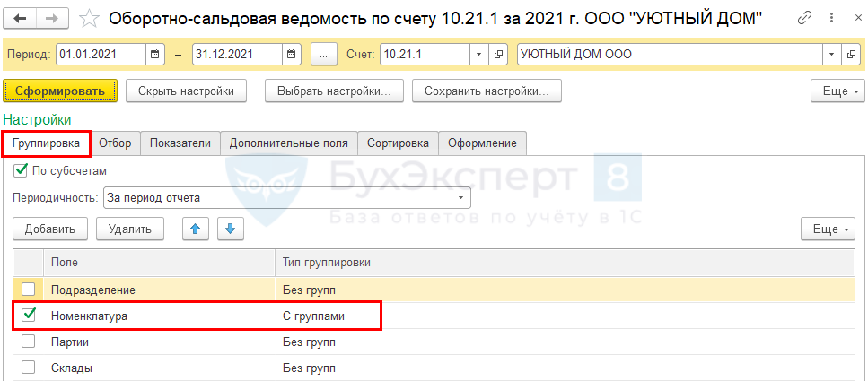Open the Показатели tab

(180, 143)
